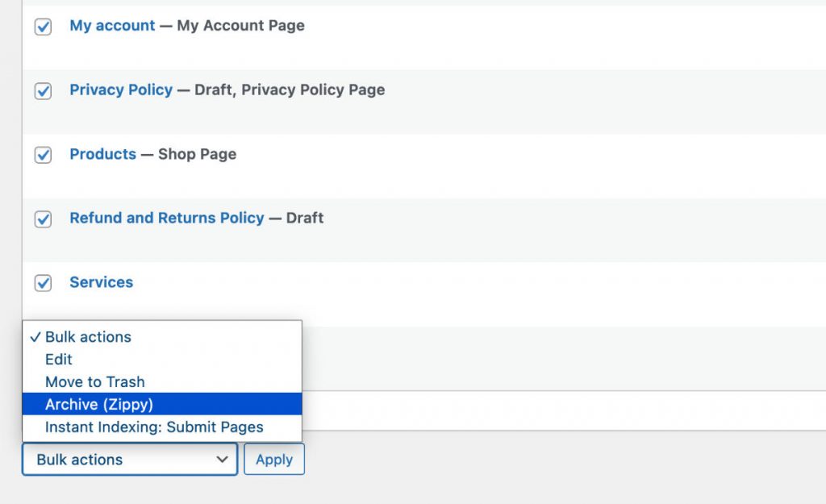Uncheck the Privacy Policy row checkbox

43,90
